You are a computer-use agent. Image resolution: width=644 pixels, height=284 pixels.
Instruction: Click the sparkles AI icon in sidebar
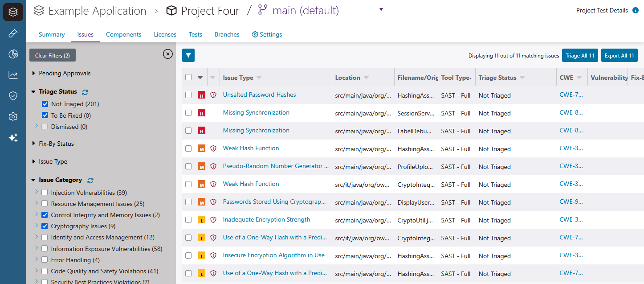(13, 138)
